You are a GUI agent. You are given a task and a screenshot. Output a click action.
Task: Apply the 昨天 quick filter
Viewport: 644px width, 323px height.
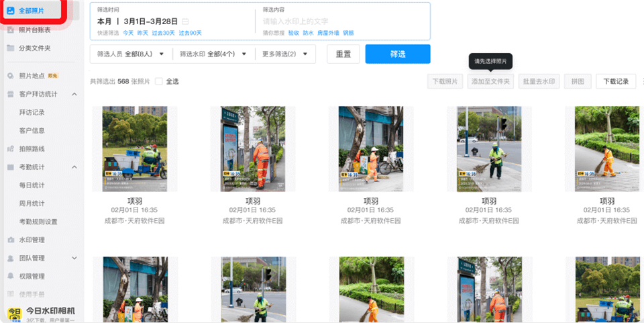142,33
